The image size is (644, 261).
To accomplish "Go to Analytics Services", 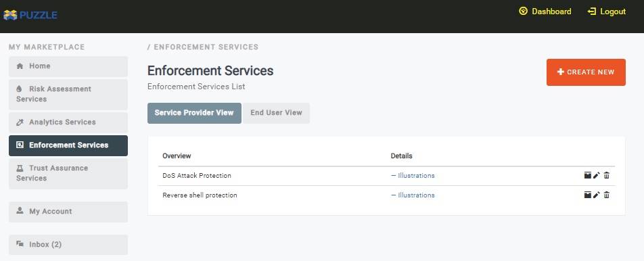I will [68, 122].
